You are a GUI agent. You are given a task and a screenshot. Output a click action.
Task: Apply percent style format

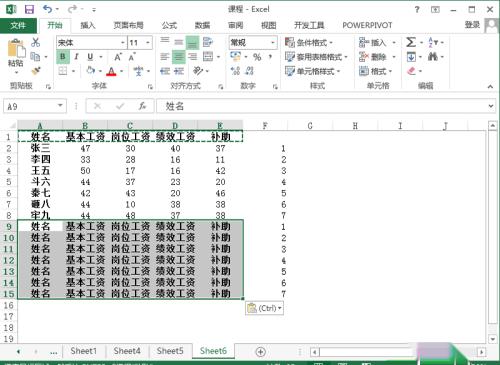coord(257,57)
